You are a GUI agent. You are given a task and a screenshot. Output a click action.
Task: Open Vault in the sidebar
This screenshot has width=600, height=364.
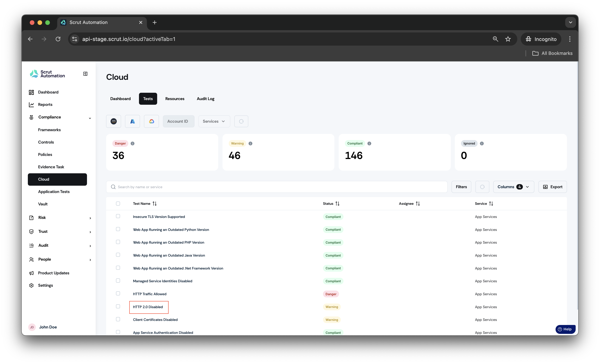coord(43,204)
